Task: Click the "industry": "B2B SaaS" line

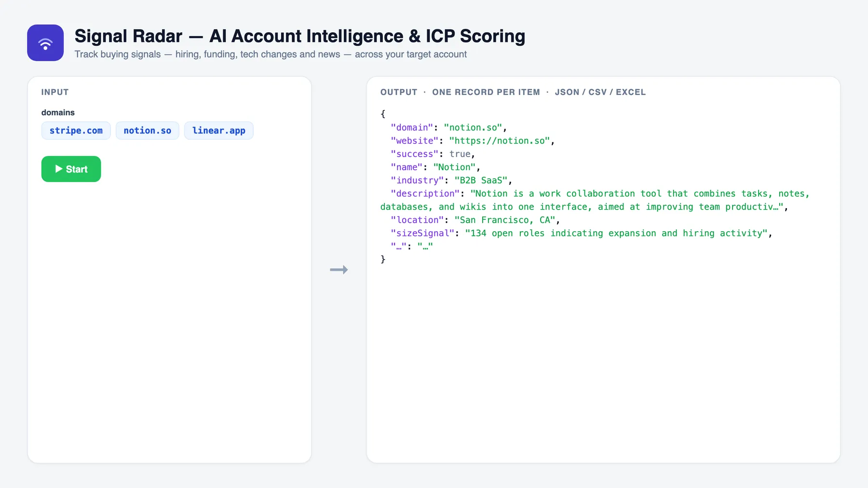Action: point(451,180)
